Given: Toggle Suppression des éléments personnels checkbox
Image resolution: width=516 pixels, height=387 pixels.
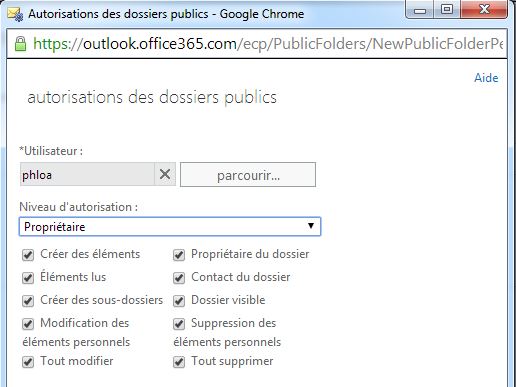Looking at the screenshot, I should tap(179, 324).
